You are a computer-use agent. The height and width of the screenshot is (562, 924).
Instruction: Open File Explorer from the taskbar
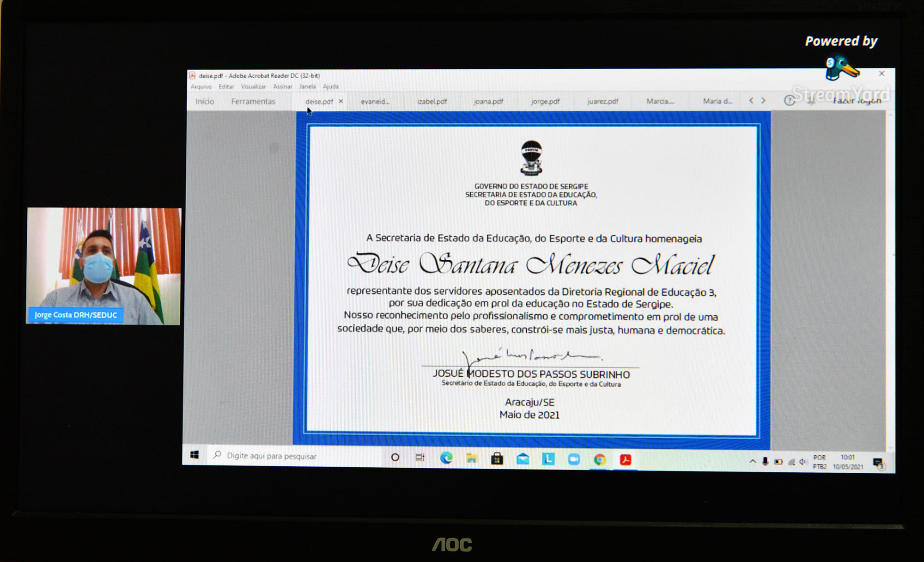(x=472, y=458)
